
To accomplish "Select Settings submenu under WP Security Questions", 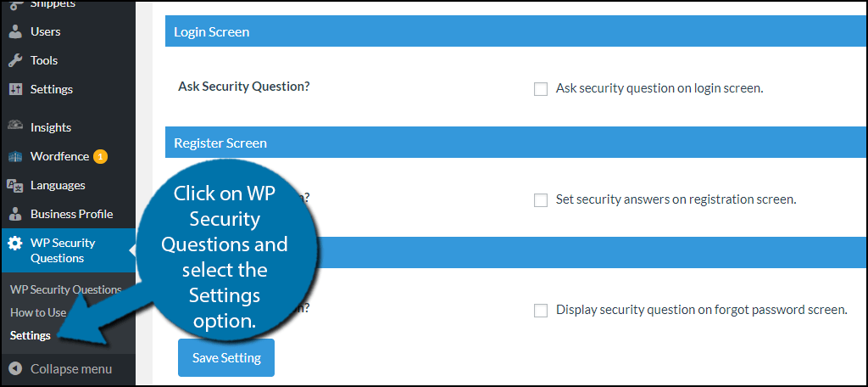I will pos(31,335).
